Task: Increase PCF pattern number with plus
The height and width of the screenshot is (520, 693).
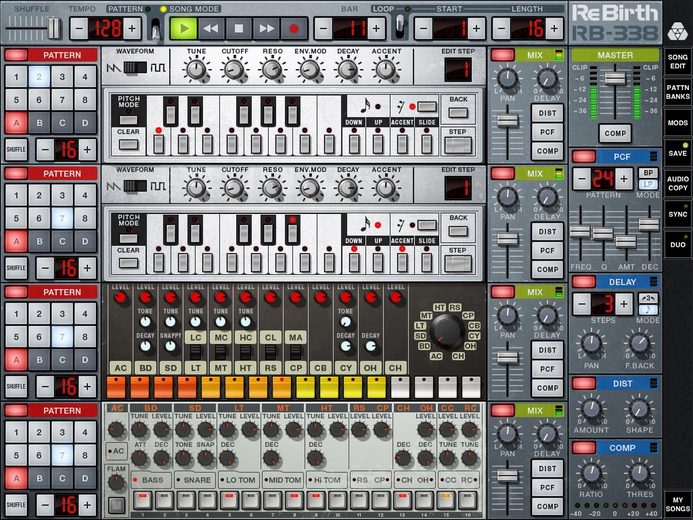Action: [x=624, y=178]
